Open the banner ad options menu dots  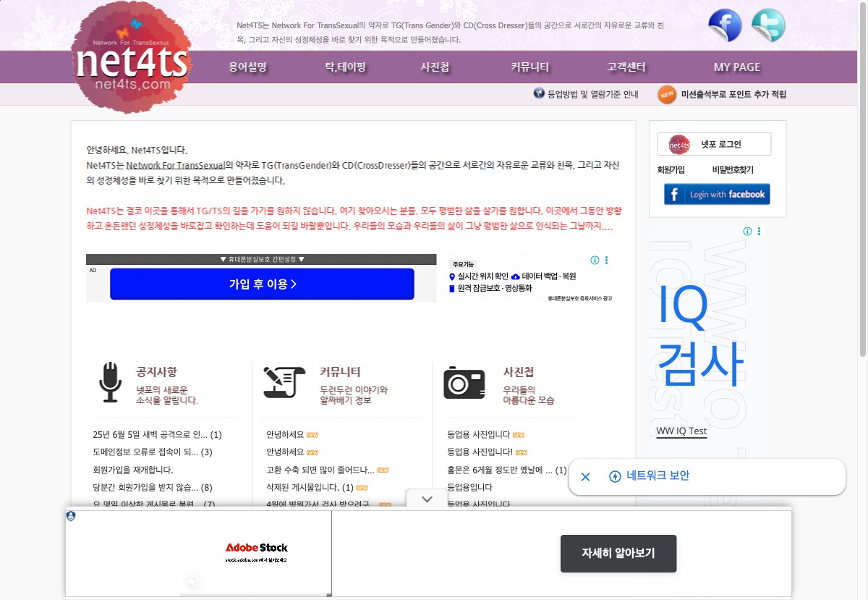point(606,261)
